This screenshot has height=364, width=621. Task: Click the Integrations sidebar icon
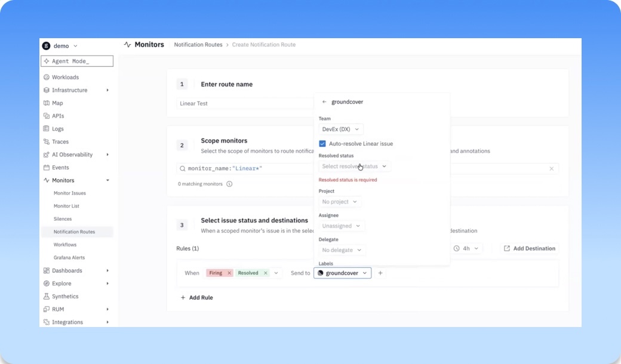47,322
